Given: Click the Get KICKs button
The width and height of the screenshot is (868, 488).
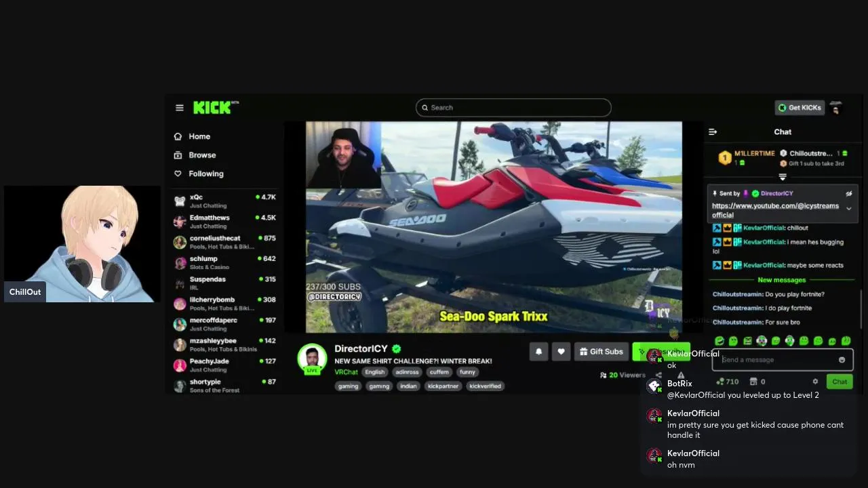Looking at the screenshot, I should [x=800, y=108].
